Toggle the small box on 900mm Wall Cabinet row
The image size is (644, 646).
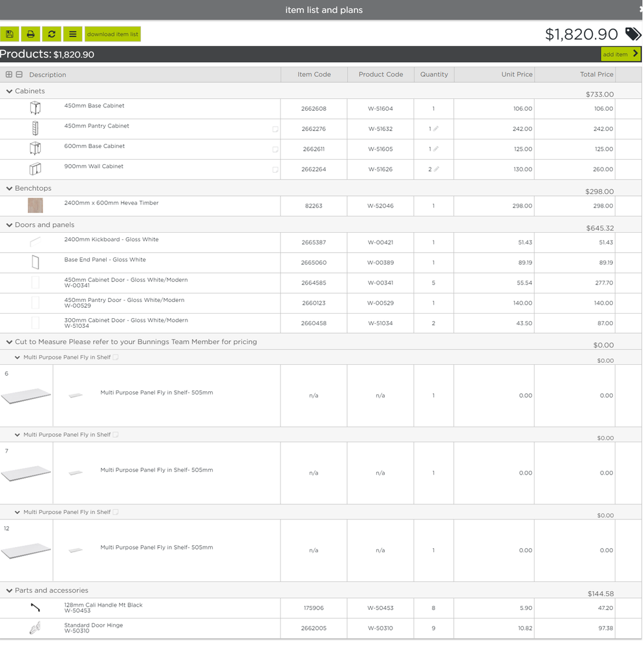(275, 169)
